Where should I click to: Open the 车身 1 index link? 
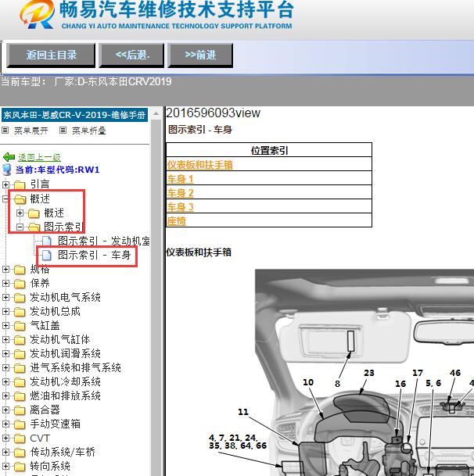coord(180,179)
